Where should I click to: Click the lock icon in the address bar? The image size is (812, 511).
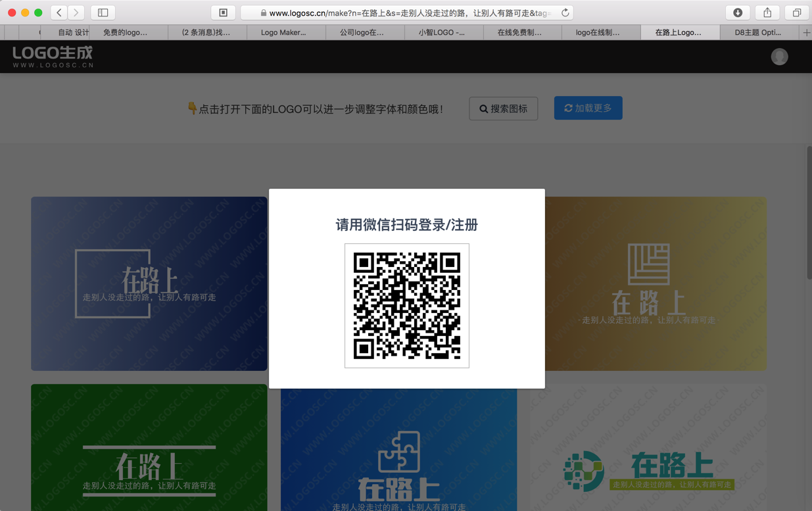(264, 12)
